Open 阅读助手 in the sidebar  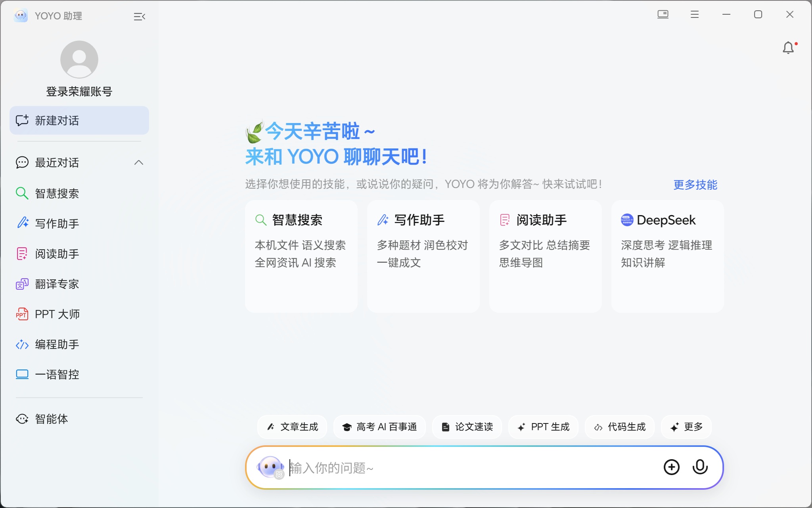79,254
